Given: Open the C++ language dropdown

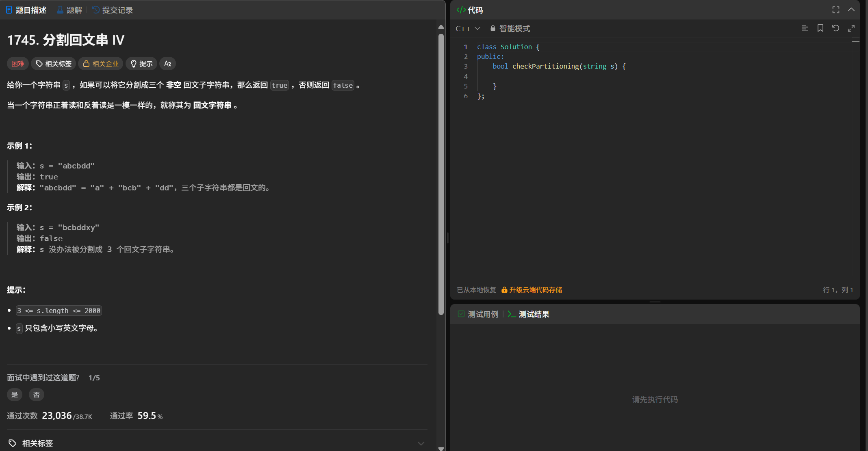Looking at the screenshot, I should pyautogui.click(x=468, y=28).
